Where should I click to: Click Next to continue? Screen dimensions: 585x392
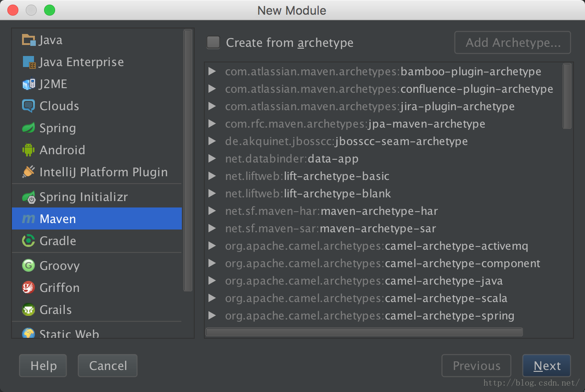coord(546,365)
